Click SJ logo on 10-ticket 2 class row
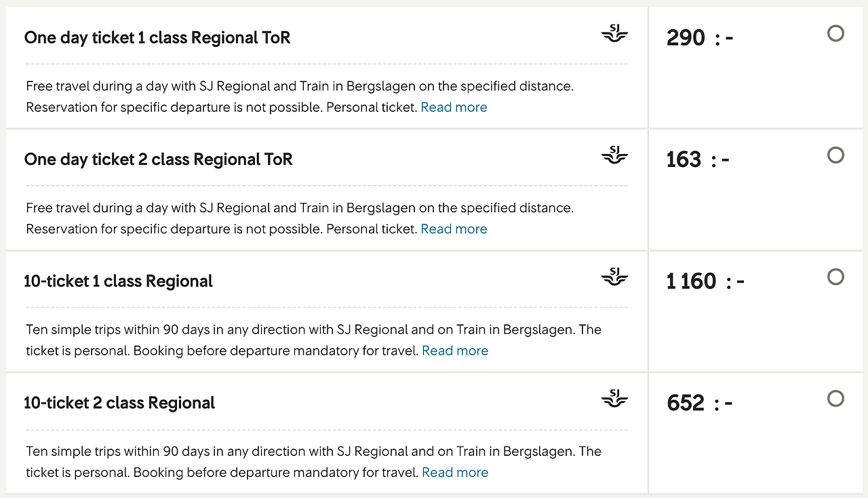 pos(614,398)
